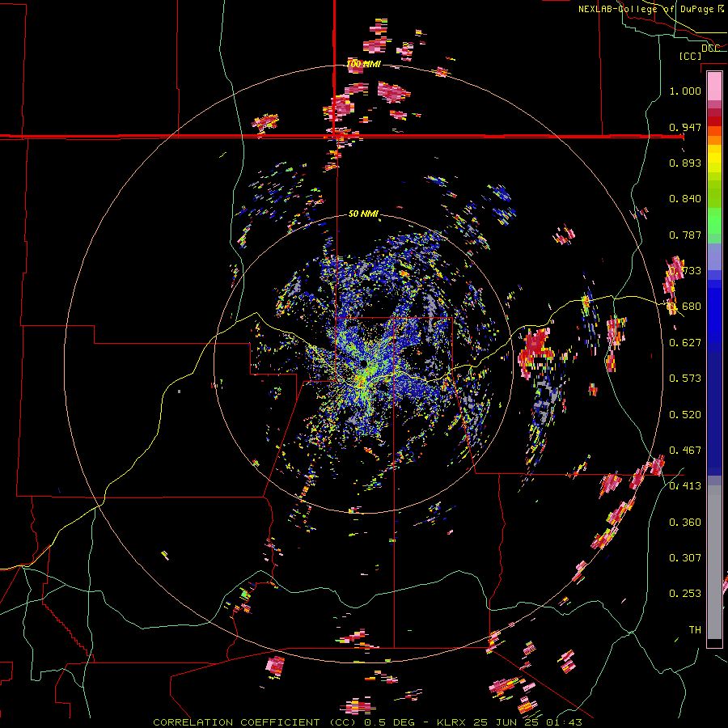Viewport: 728px width, 728px height.
Task: Click the 0.947 legend value
Action: (685, 127)
